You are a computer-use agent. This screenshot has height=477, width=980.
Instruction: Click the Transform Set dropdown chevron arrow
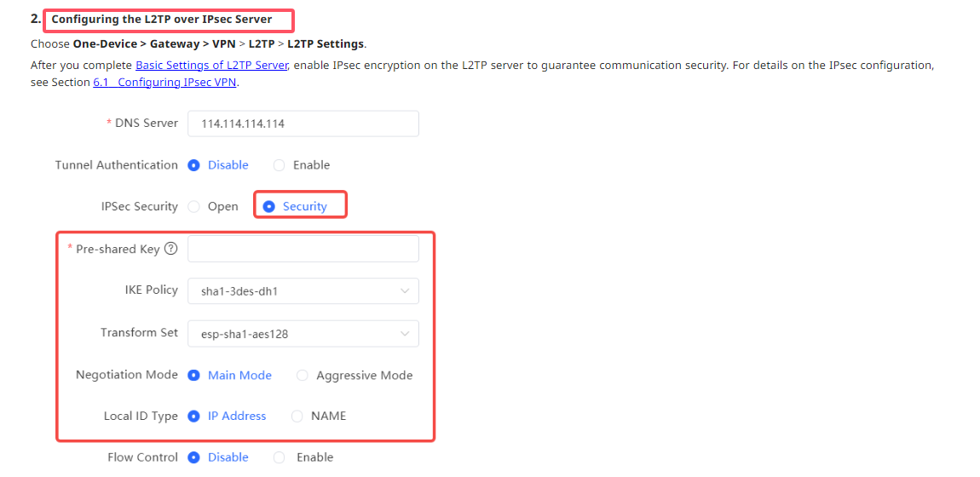point(405,334)
